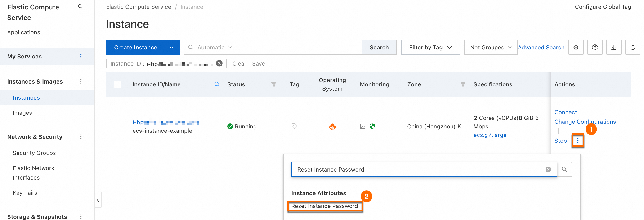Remove the Instance ID filter chip
The height and width of the screenshot is (220, 644).
click(x=219, y=63)
